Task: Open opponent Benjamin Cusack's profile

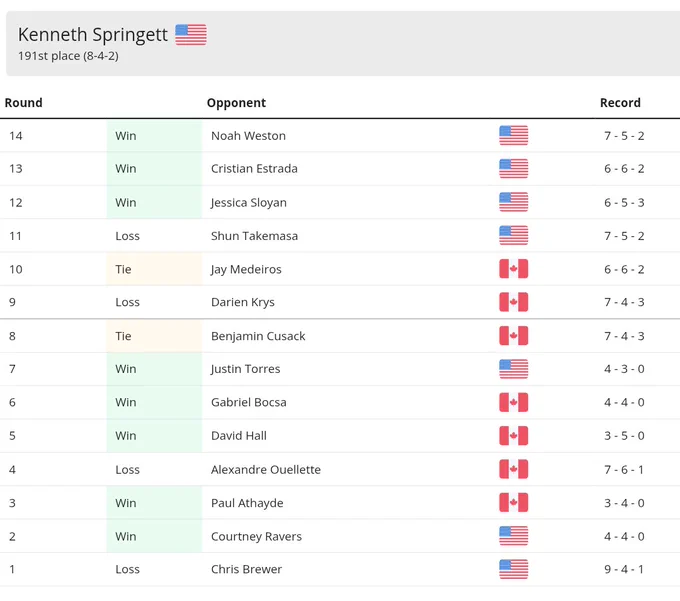Action: (258, 336)
